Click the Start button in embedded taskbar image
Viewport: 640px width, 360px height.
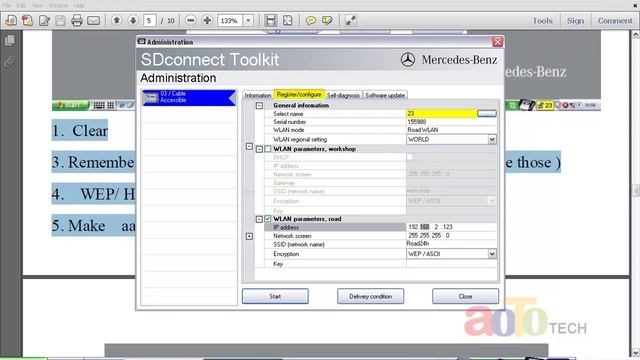pos(70,105)
